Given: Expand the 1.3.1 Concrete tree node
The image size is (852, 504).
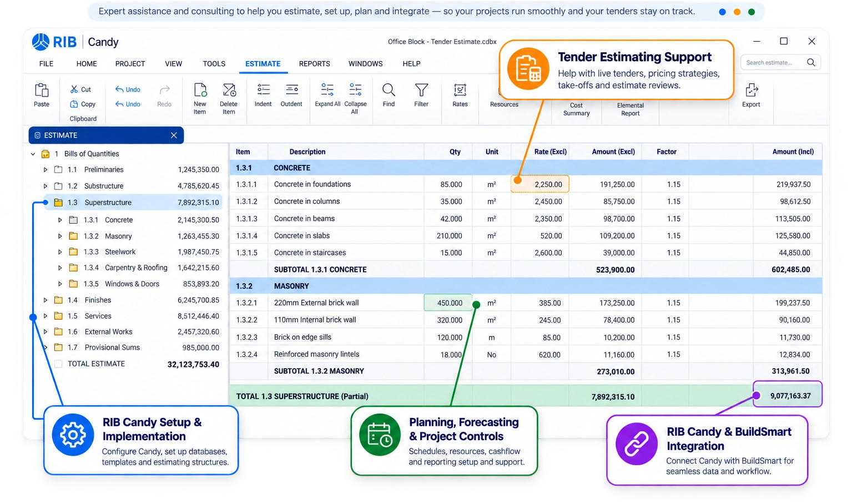Looking at the screenshot, I should coord(60,220).
